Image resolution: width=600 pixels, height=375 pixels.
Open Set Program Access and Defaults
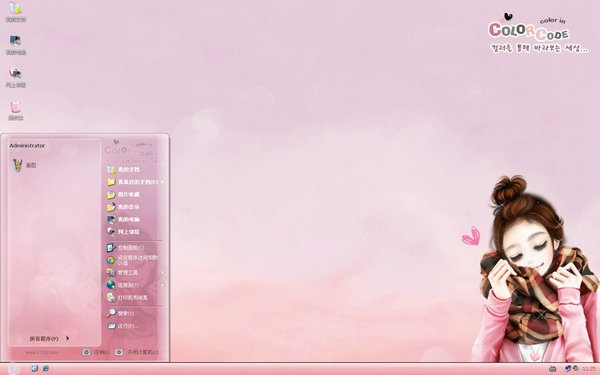point(132,260)
